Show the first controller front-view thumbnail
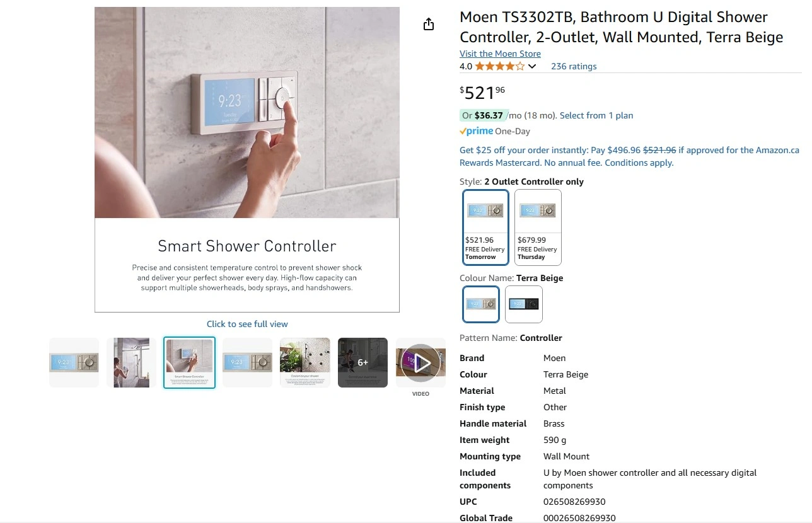 click(74, 362)
